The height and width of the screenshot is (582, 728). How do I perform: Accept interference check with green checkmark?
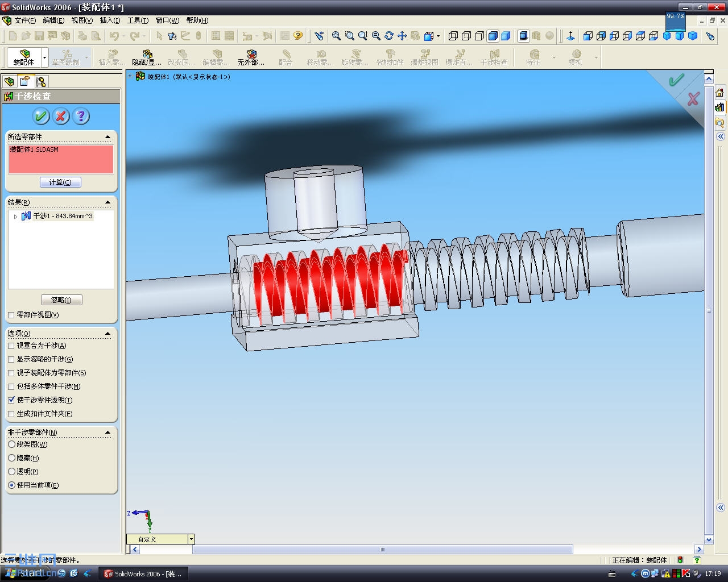[41, 117]
